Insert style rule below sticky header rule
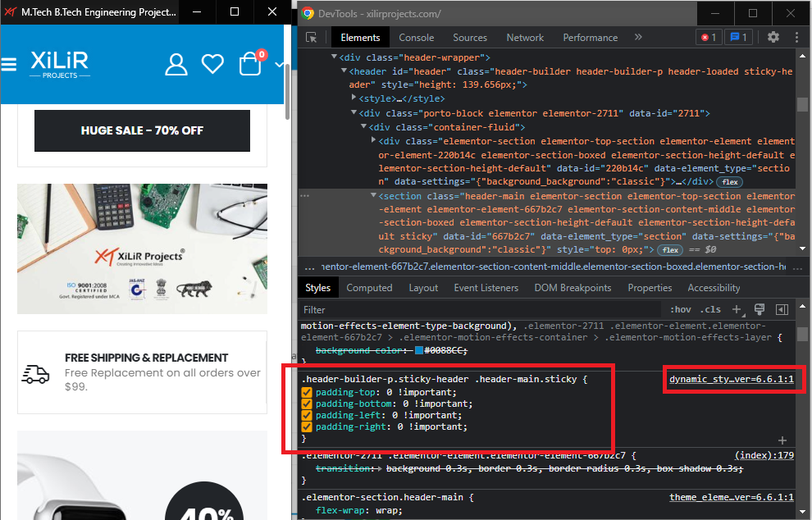Viewport: 812px width, 520px height. (x=782, y=440)
